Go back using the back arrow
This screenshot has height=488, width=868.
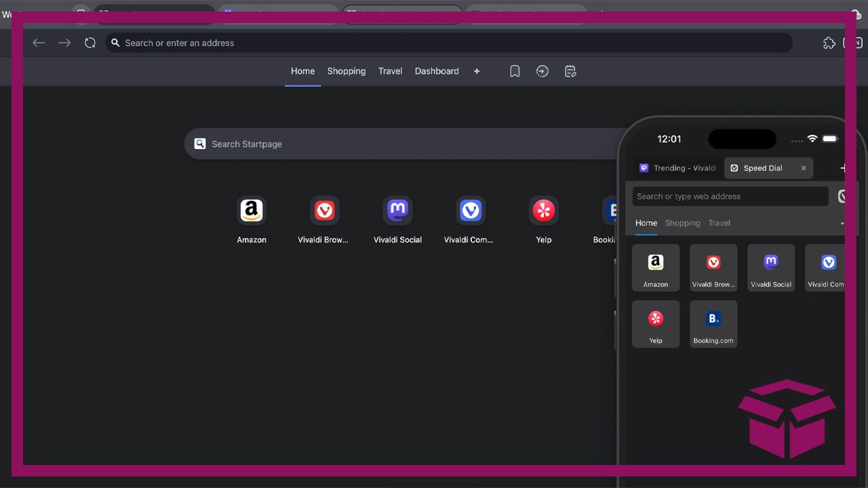point(39,43)
